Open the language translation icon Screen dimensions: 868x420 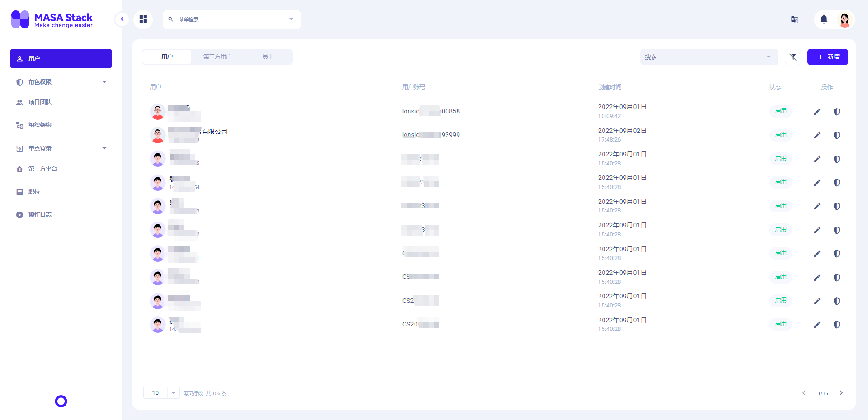[x=794, y=19]
